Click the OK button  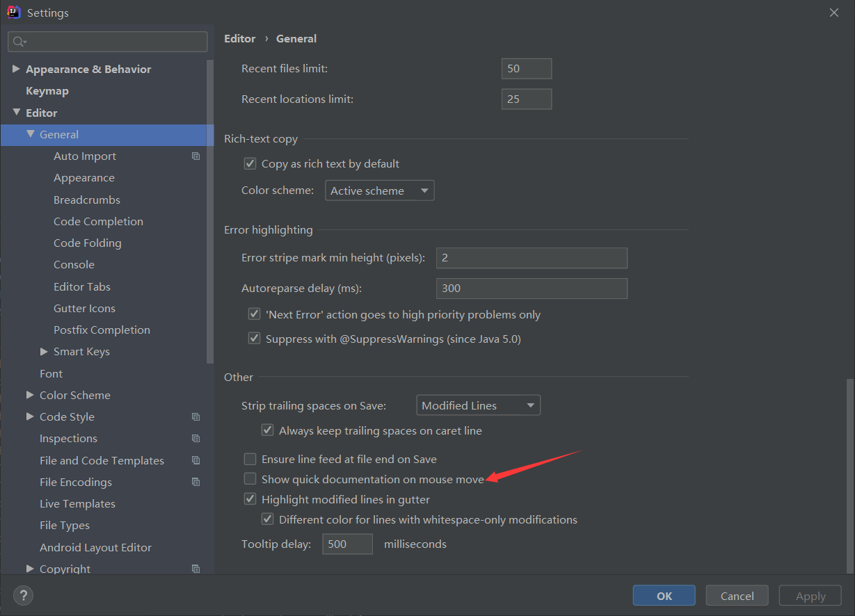[664, 596]
